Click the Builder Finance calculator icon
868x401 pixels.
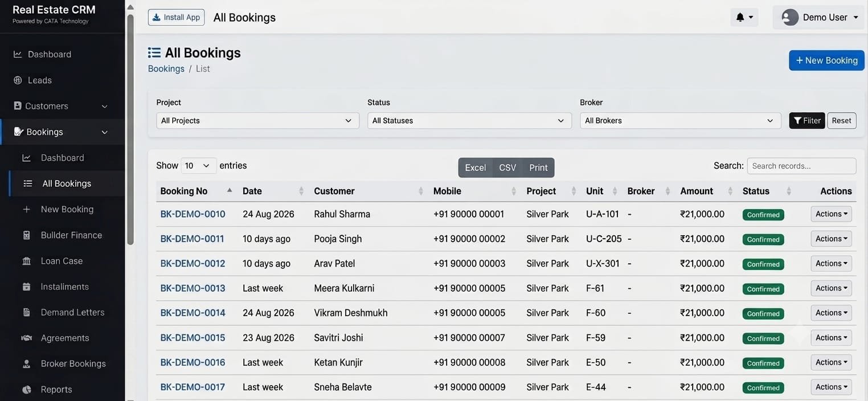pos(26,235)
